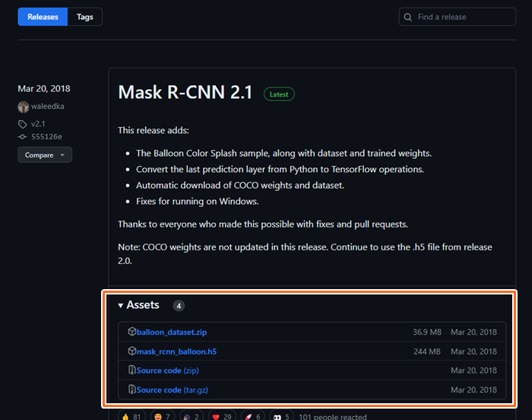
Task: Open the 555126e commit link
Action: 46,137
